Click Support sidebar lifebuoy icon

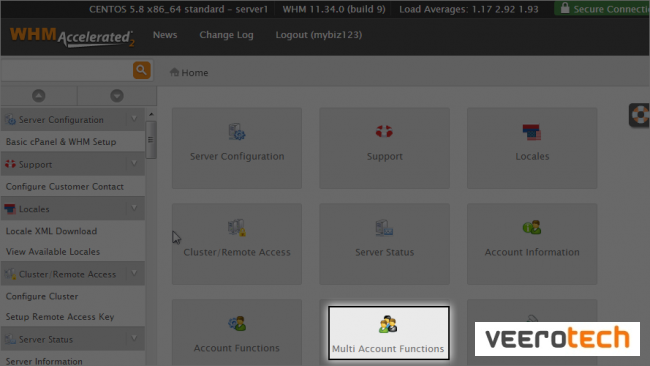[10, 164]
